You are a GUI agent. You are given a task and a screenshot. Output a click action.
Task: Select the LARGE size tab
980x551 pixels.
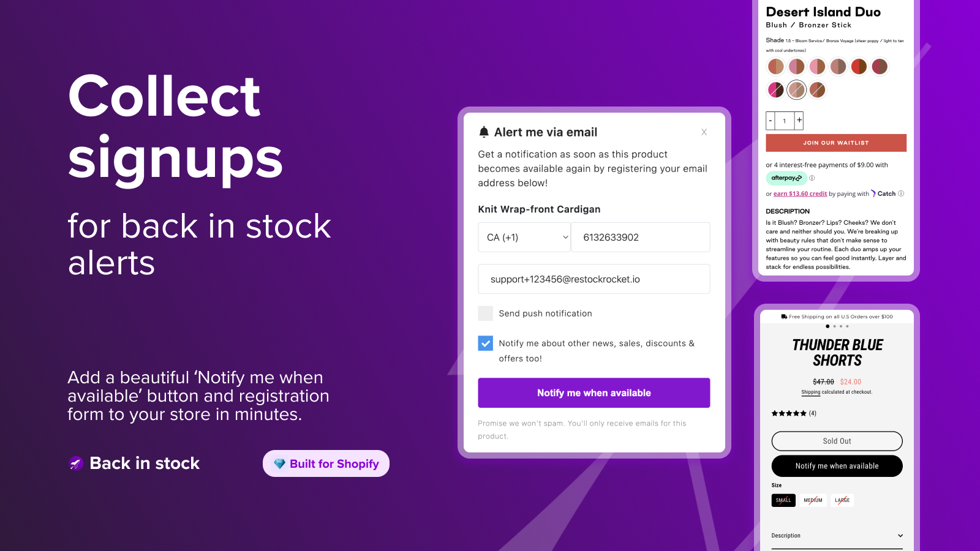tap(842, 500)
